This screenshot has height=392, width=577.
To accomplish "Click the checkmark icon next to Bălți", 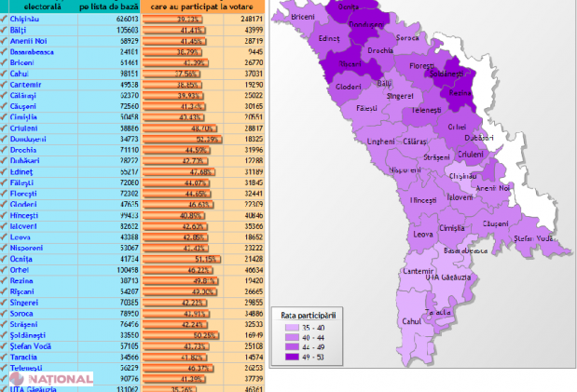I will (5, 30).
